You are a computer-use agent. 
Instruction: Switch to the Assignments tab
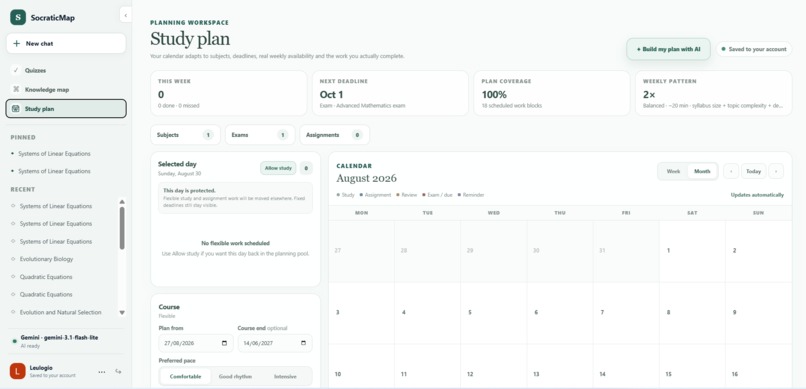(335, 135)
